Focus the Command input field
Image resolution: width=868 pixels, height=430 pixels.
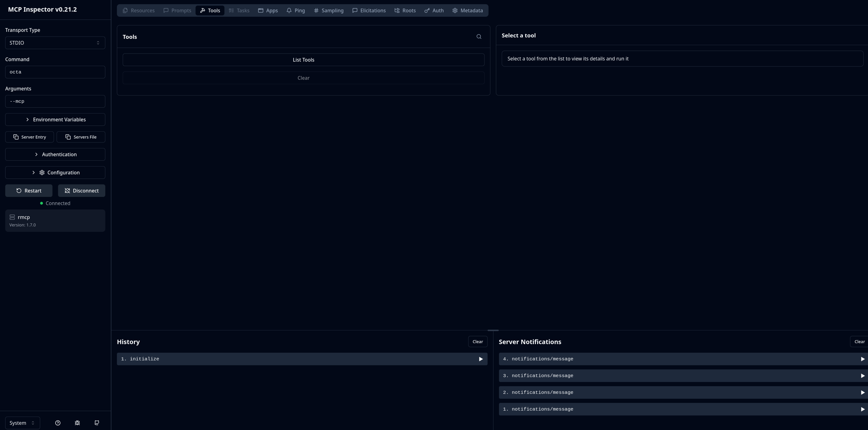[x=55, y=72]
